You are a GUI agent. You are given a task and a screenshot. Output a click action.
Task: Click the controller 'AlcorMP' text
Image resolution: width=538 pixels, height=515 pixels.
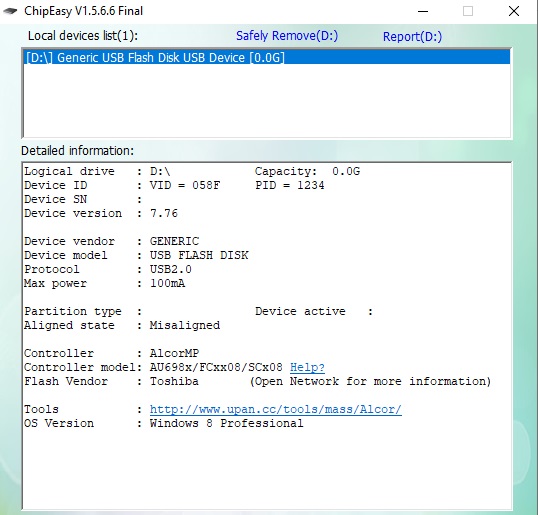(174, 353)
